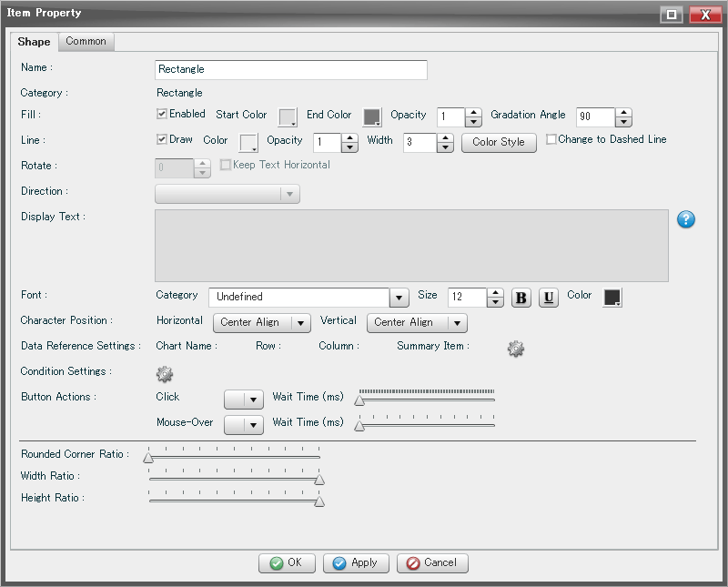Apply bold formatting to the font

click(x=521, y=298)
